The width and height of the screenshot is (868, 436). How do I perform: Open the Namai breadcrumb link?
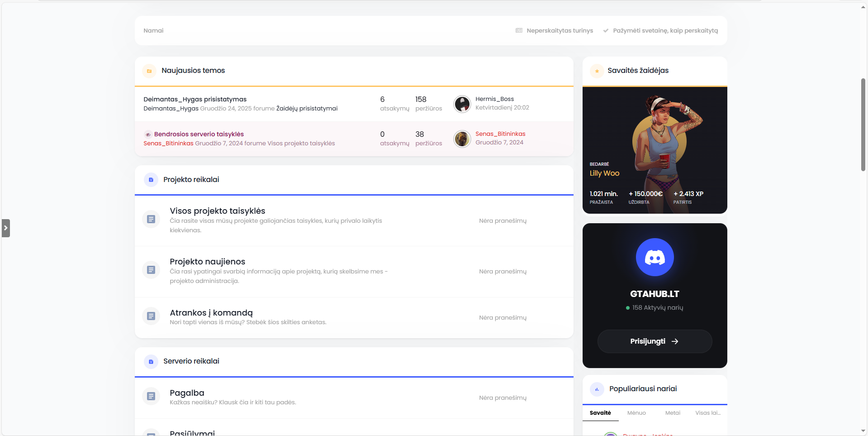click(x=153, y=31)
